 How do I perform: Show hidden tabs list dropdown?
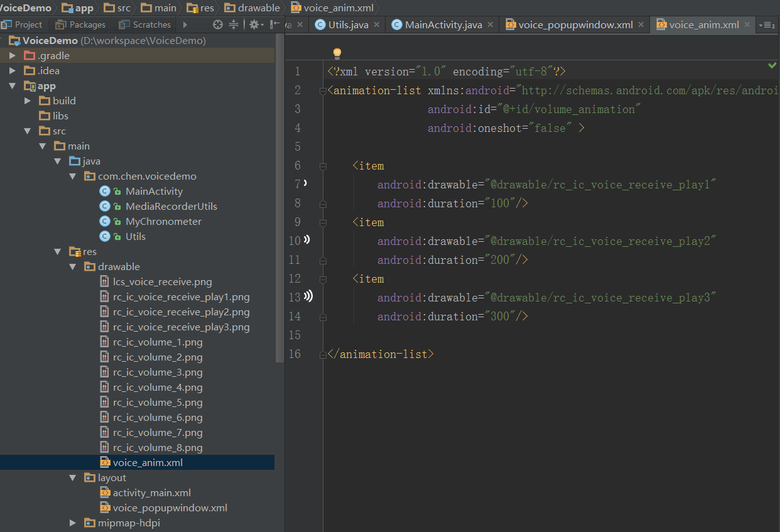pos(766,25)
